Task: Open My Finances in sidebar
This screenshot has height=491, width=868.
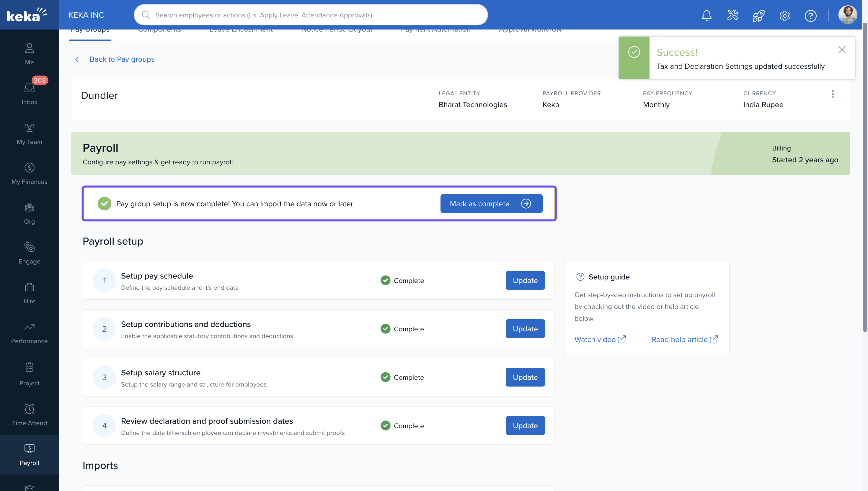Action: click(29, 173)
